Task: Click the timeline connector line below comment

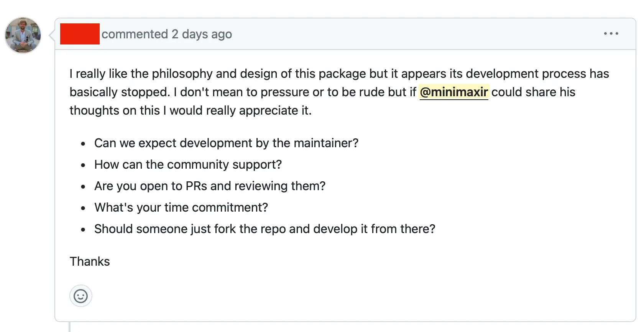Action: tap(70, 327)
